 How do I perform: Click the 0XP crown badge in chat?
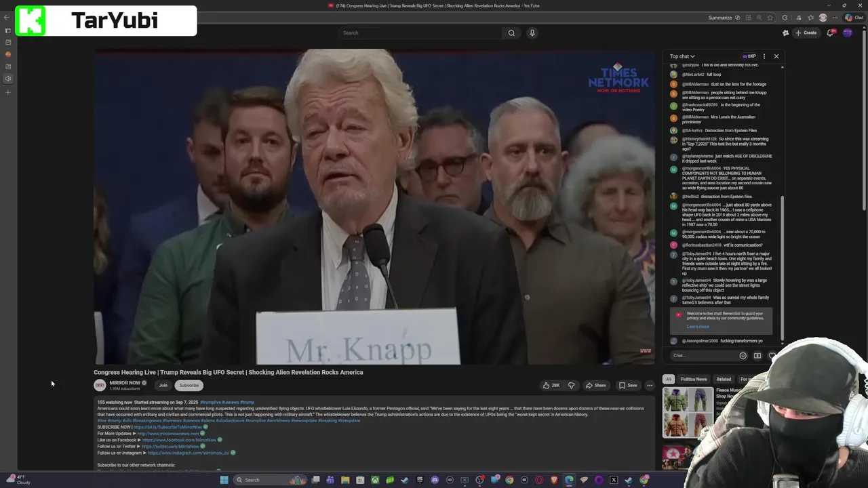pos(749,56)
